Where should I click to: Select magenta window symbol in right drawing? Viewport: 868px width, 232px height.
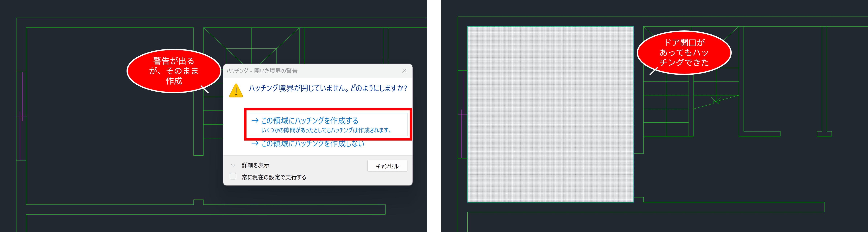[463, 114]
